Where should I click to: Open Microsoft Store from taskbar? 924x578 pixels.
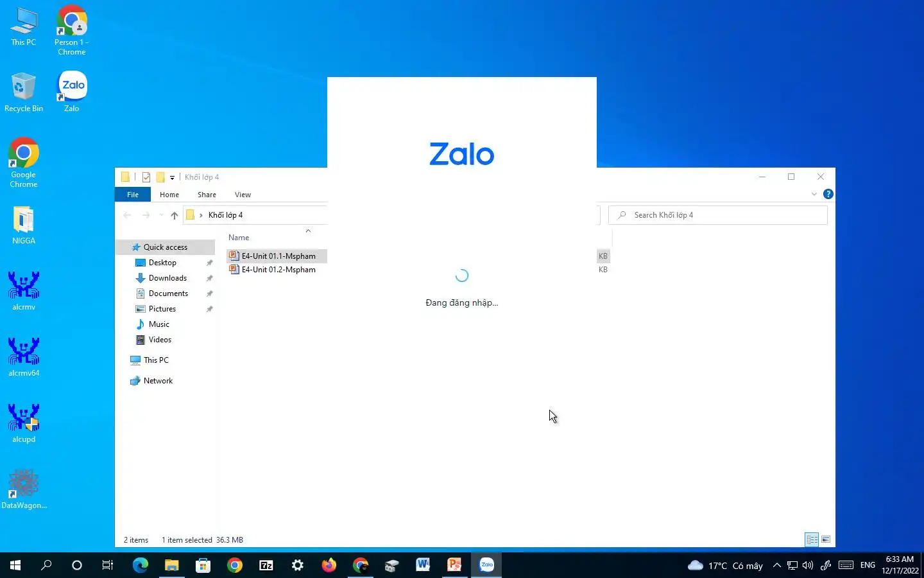click(x=203, y=565)
